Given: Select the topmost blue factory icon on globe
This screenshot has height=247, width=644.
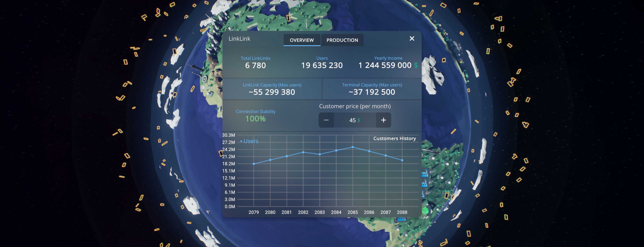Looking at the screenshot, I should (x=425, y=173).
